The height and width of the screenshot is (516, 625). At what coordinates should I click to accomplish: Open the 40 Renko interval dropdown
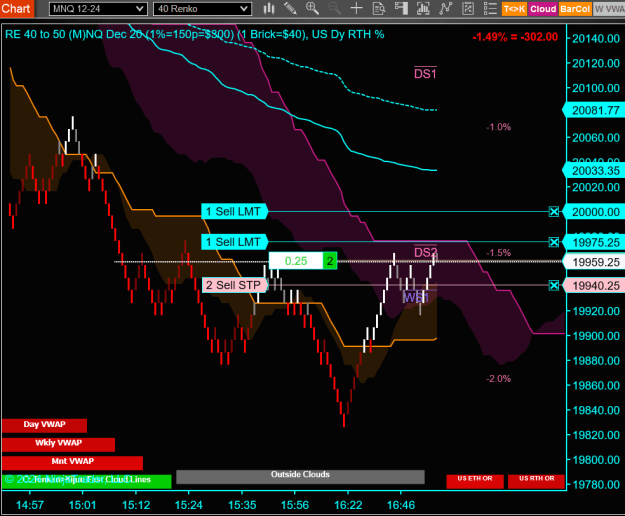tap(202, 9)
